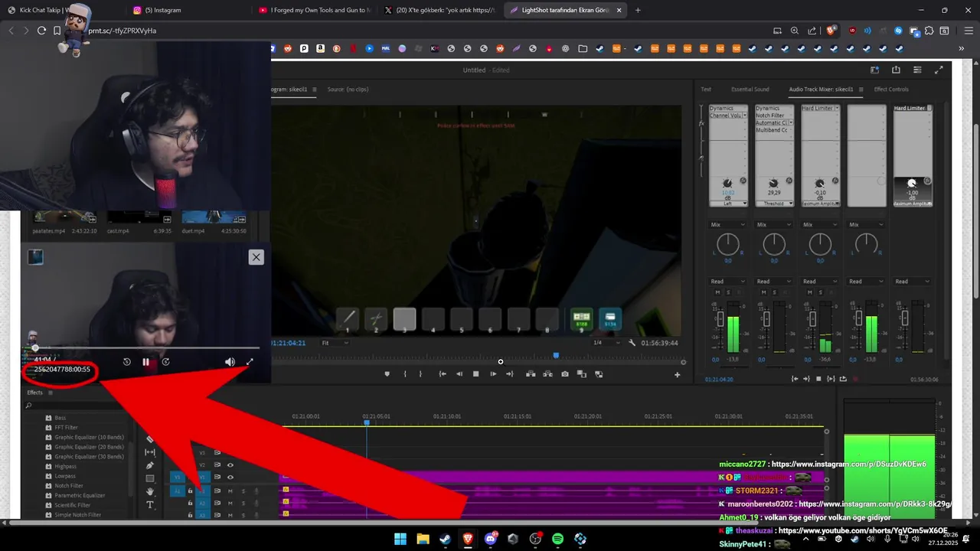Click the record button in audio mixer
Screen dimensions: 980x551
click(855, 379)
